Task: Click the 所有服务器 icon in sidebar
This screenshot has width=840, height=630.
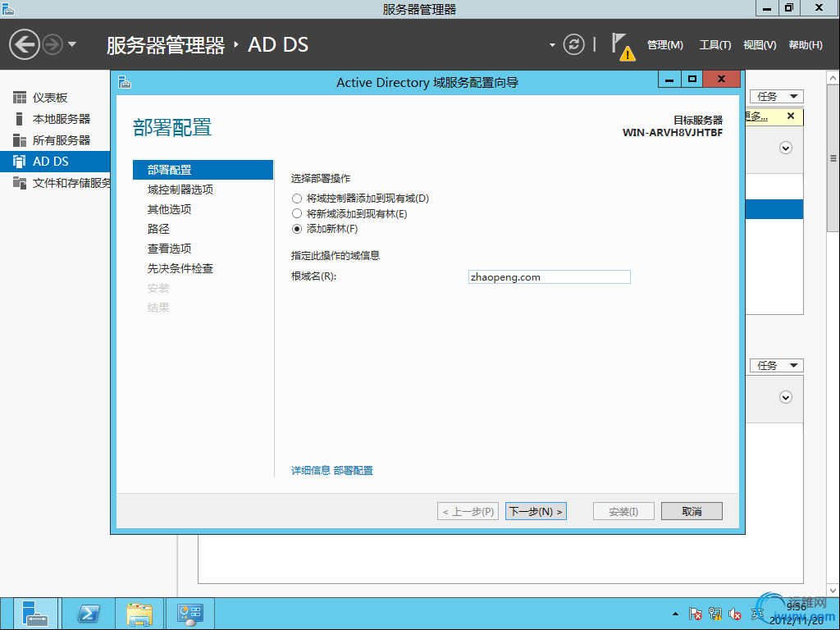Action: click(20, 140)
